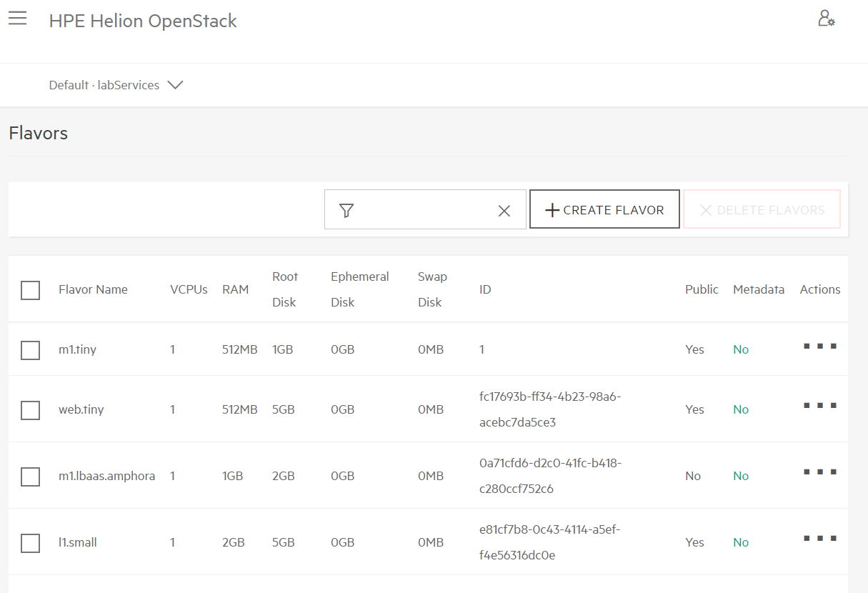This screenshot has width=868, height=593.
Task: Click the ID column header
Action: 485,289
